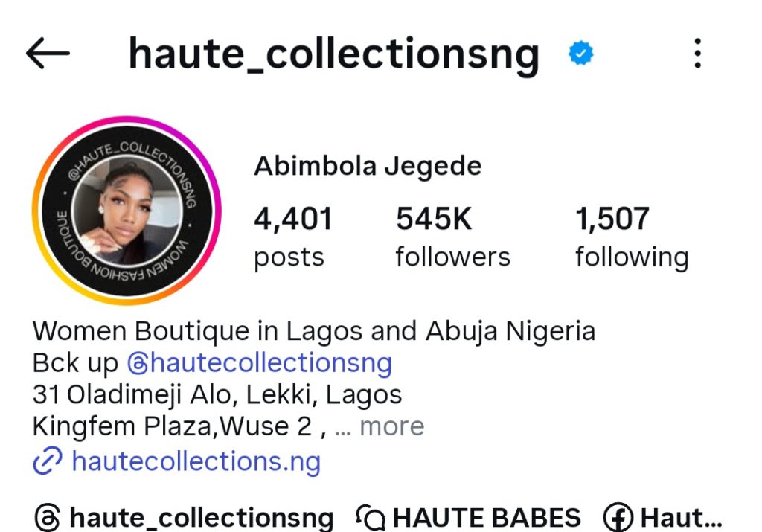
Task: Tap the Abimbola Jegede display name
Action: point(368,167)
